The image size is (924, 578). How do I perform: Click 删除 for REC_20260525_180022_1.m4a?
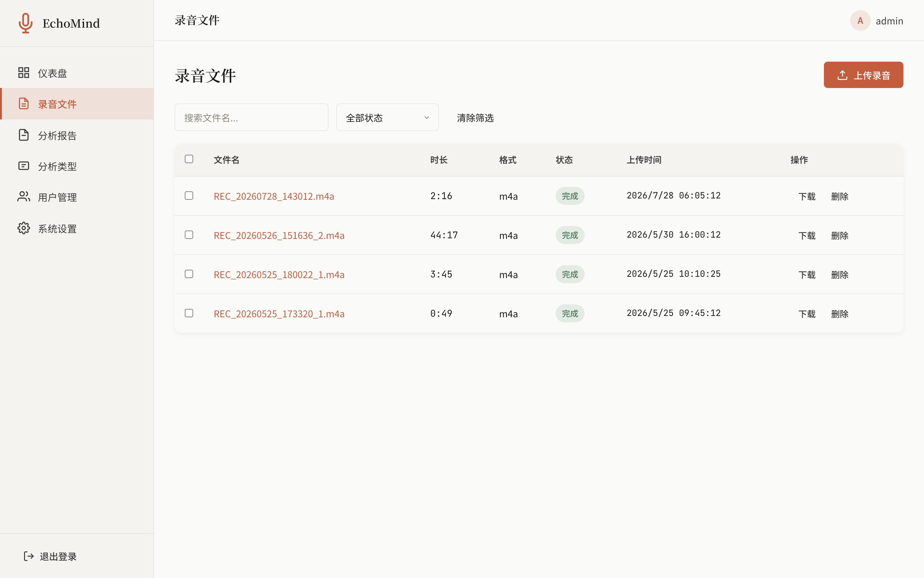tap(840, 275)
